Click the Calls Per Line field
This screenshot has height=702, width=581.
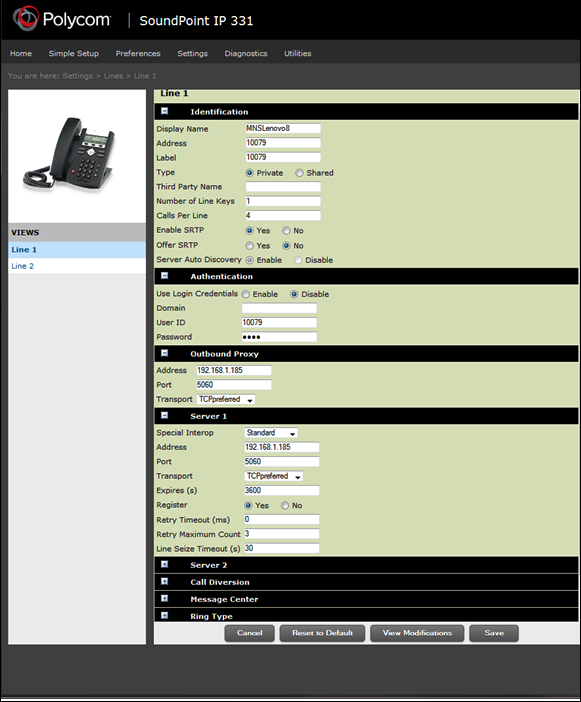283,215
